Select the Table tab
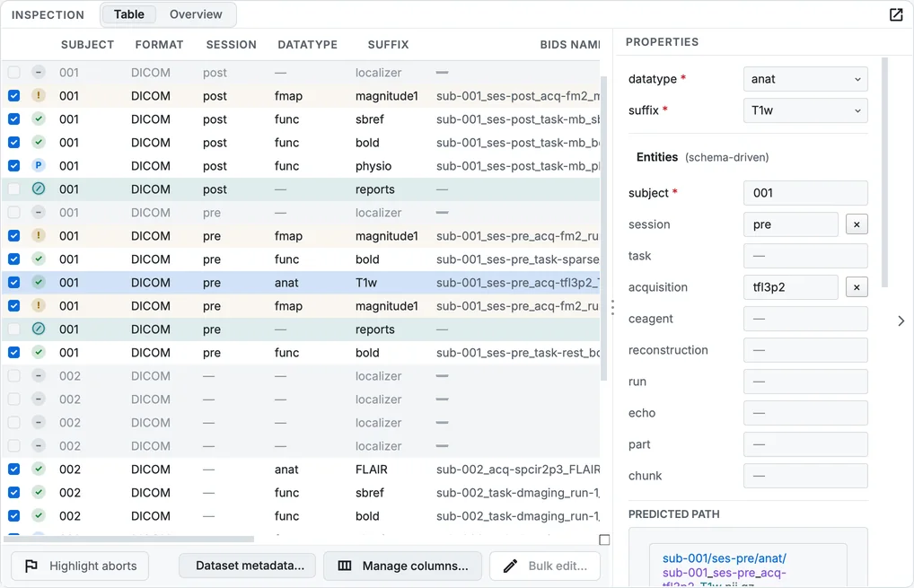This screenshot has height=588, width=914. click(x=128, y=14)
